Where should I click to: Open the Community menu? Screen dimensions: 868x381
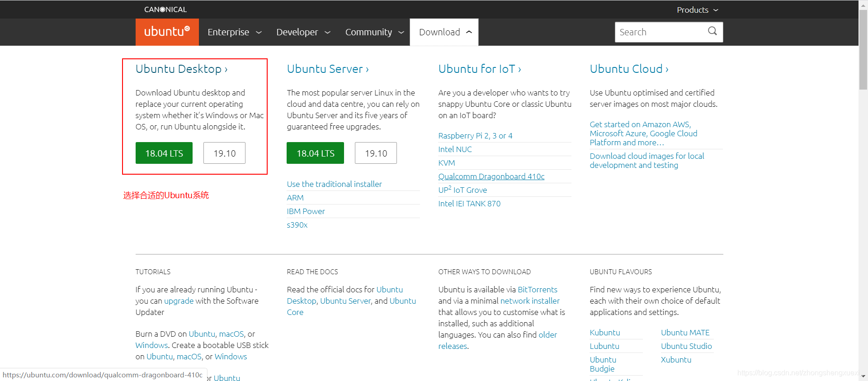(374, 32)
